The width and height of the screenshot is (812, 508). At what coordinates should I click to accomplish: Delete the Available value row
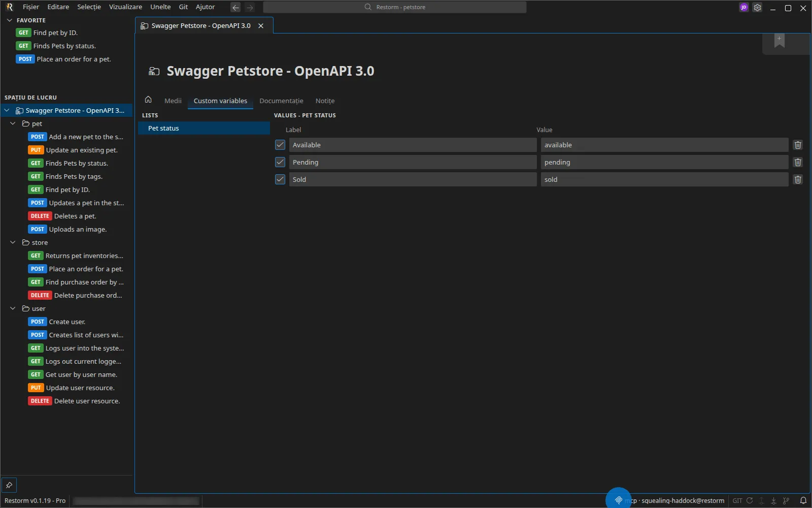pyautogui.click(x=798, y=145)
